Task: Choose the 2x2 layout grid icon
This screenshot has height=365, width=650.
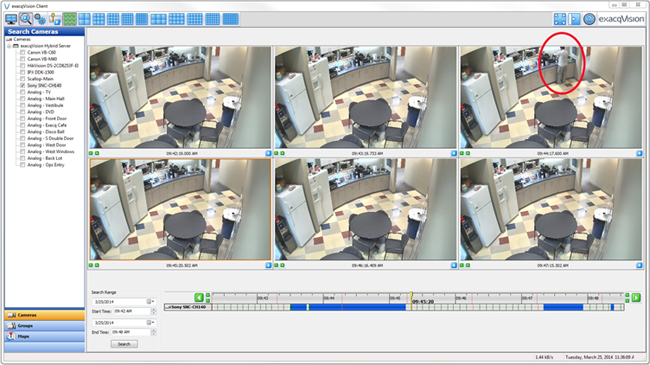Action: pos(85,19)
